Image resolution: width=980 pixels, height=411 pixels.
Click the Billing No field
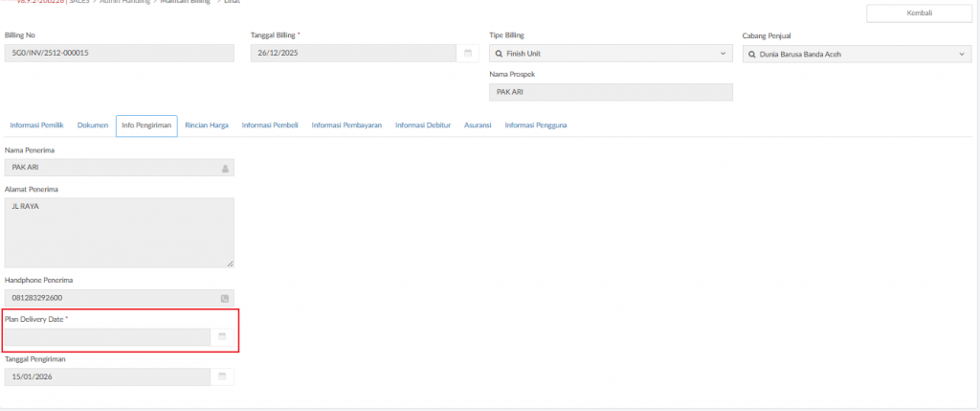pyautogui.click(x=119, y=54)
